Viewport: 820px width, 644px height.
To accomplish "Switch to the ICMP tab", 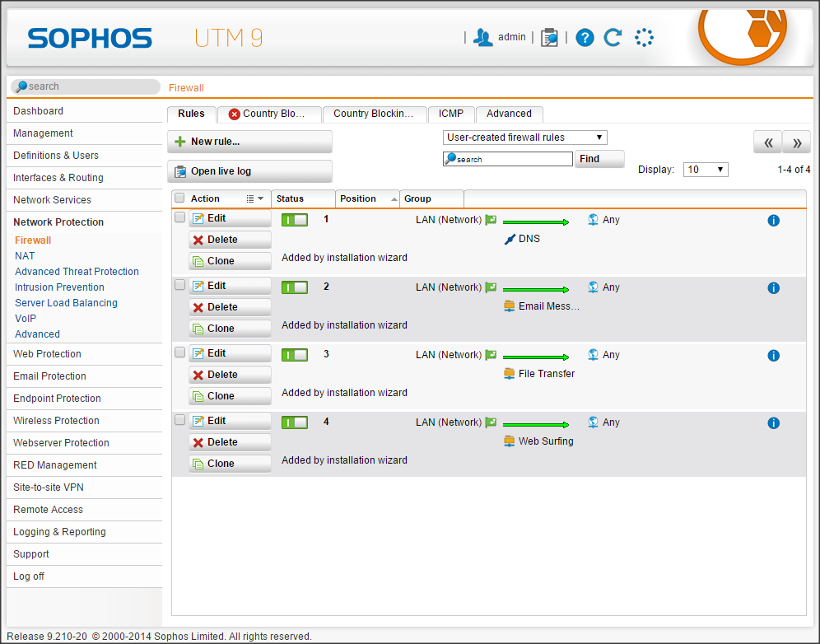I will [450, 114].
